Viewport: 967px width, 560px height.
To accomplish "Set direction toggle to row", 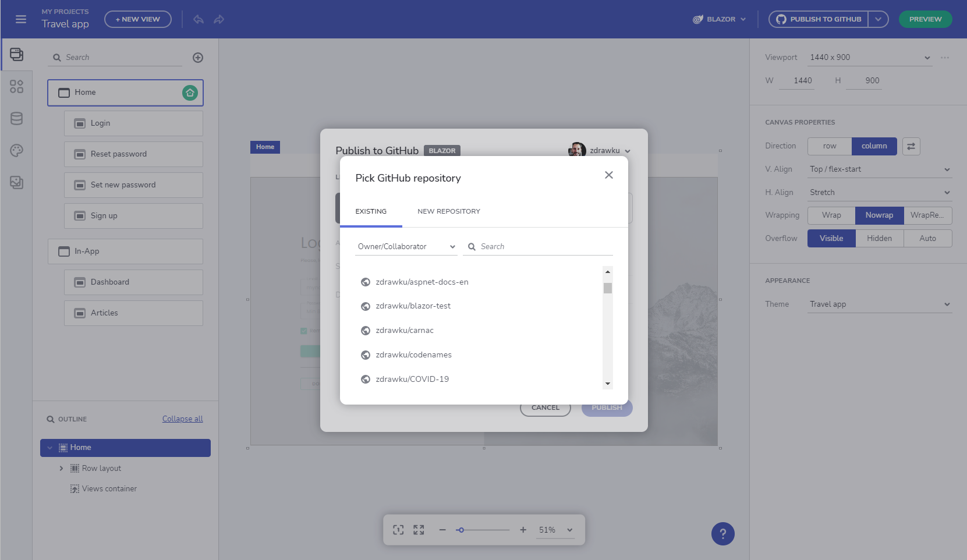I will click(x=829, y=146).
